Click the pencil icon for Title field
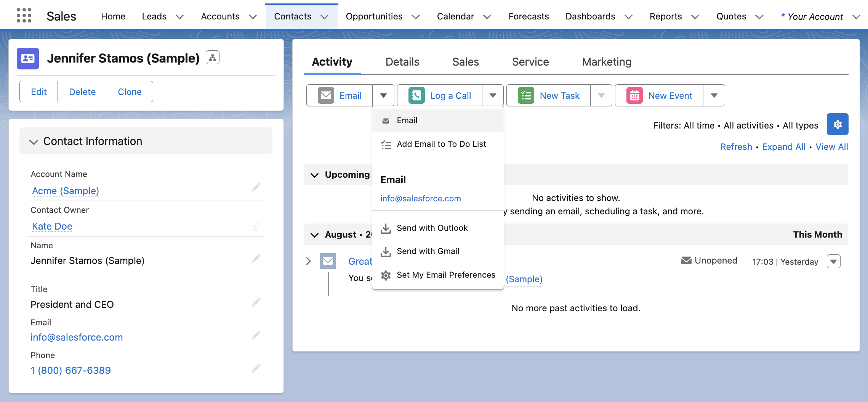Screen dimensions: 868x402 pyautogui.click(x=256, y=302)
